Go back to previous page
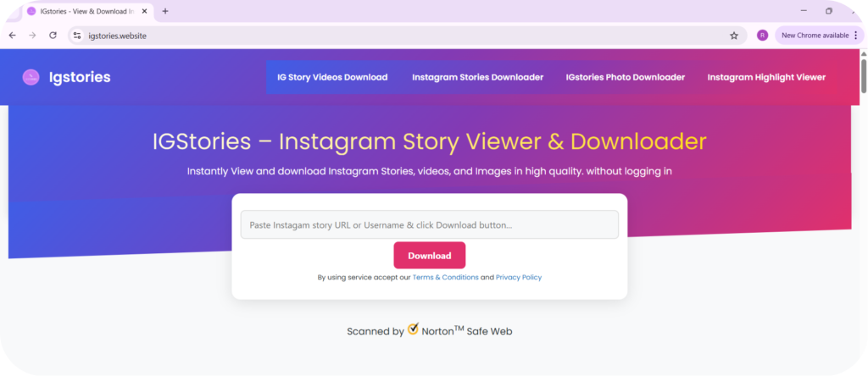 click(13, 36)
